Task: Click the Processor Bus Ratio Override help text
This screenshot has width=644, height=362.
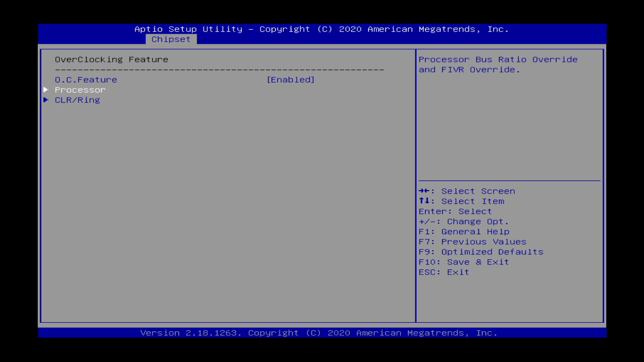Action: point(498,64)
